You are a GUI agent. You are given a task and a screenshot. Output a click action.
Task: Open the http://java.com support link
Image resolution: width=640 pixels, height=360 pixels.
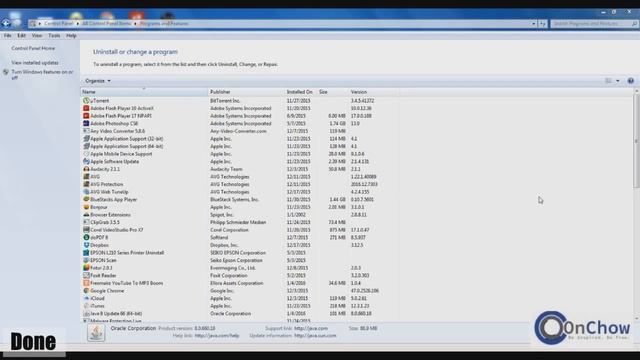click(311, 328)
